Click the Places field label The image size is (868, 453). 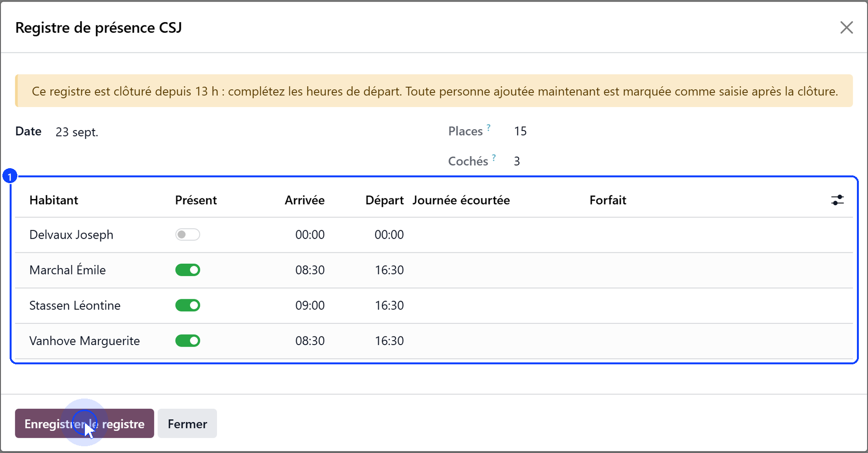tap(465, 131)
